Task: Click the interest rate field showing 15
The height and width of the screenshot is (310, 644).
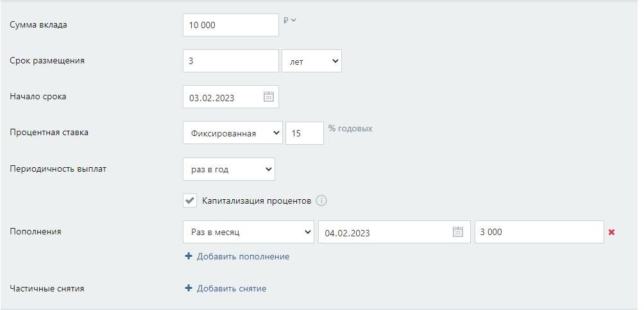Action: pos(304,133)
